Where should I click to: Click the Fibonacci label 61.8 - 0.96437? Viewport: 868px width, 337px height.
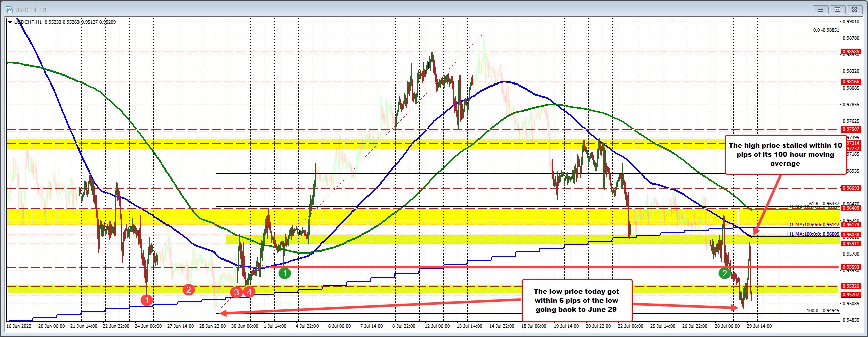(x=824, y=204)
